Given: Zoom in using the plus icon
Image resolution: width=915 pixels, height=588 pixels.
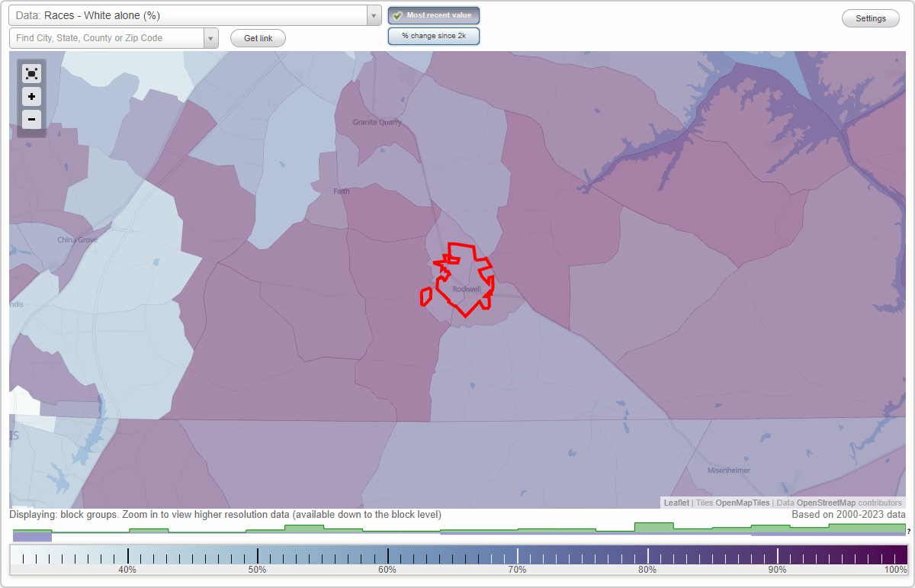Looking at the screenshot, I should [31, 97].
